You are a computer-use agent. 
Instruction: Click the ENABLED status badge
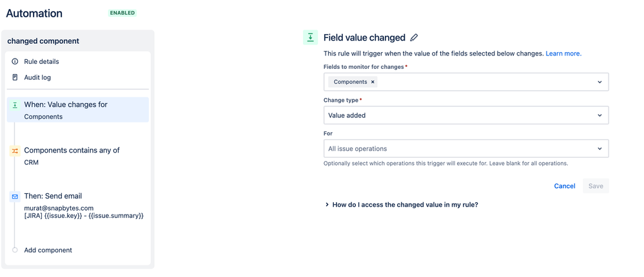[122, 13]
